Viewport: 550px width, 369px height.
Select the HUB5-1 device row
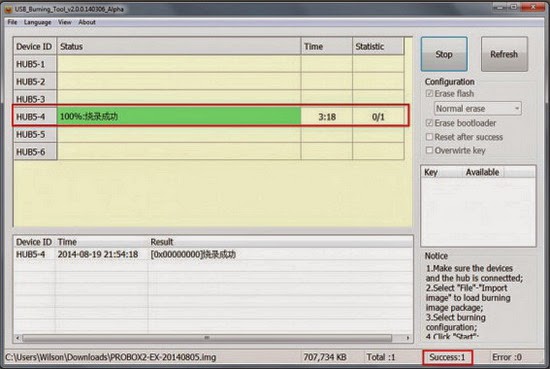[x=209, y=64]
